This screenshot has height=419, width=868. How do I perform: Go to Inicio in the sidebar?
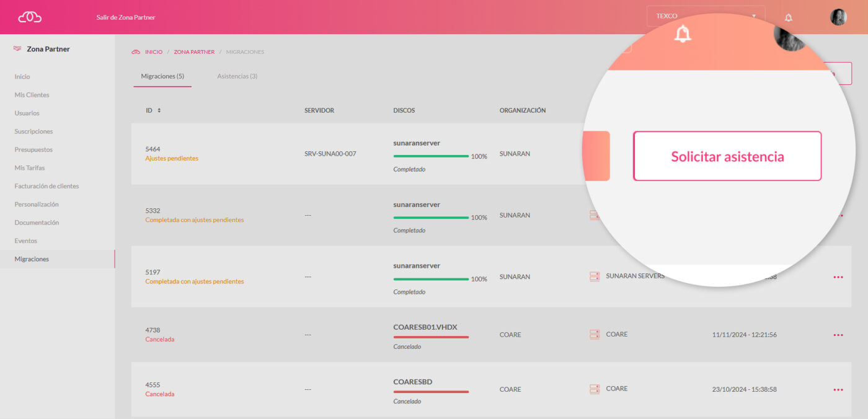(22, 77)
